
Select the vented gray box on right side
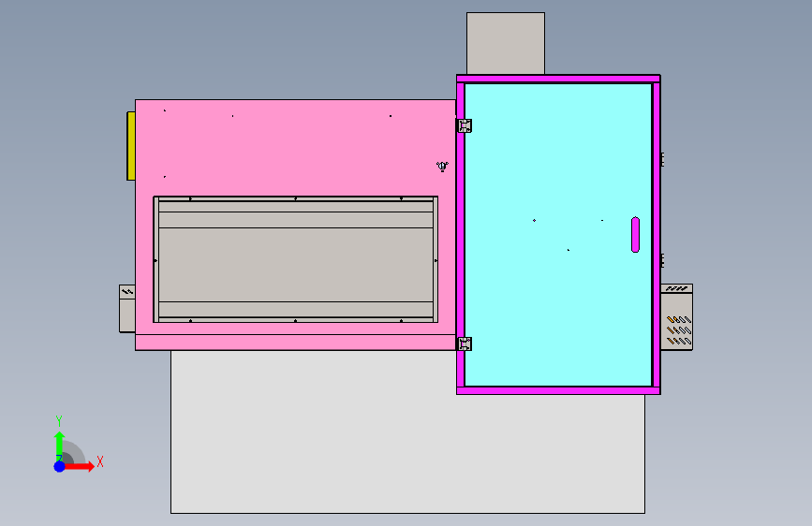click(676, 317)
